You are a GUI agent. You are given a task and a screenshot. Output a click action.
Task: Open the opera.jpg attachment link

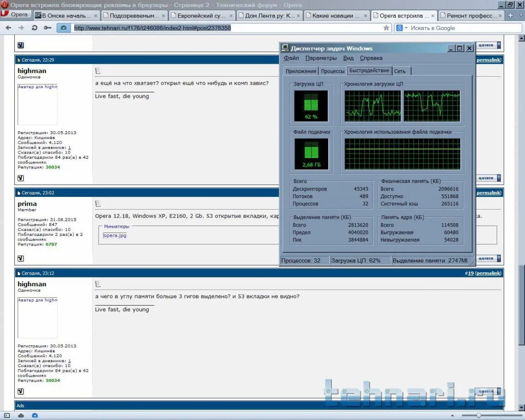115,235
